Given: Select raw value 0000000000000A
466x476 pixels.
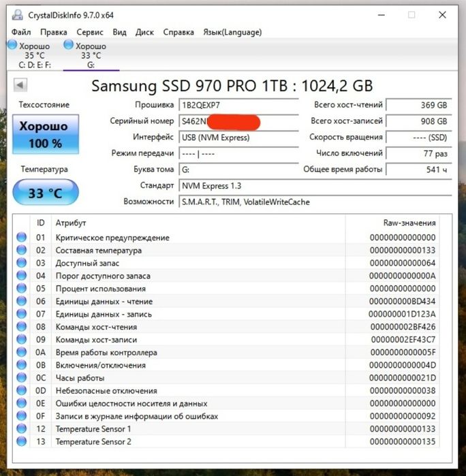Looking at the screenshot, I should [402, 276].
